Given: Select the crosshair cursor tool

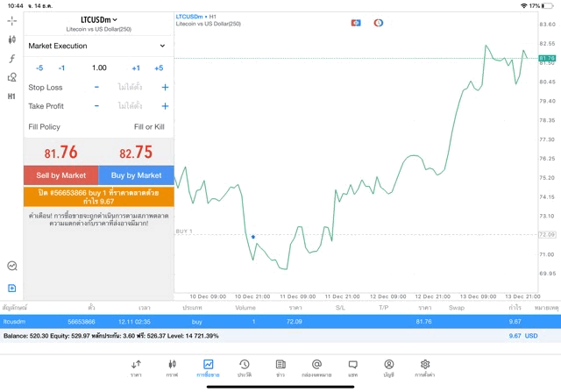Looking at the screenshot, I should (11, 21).
